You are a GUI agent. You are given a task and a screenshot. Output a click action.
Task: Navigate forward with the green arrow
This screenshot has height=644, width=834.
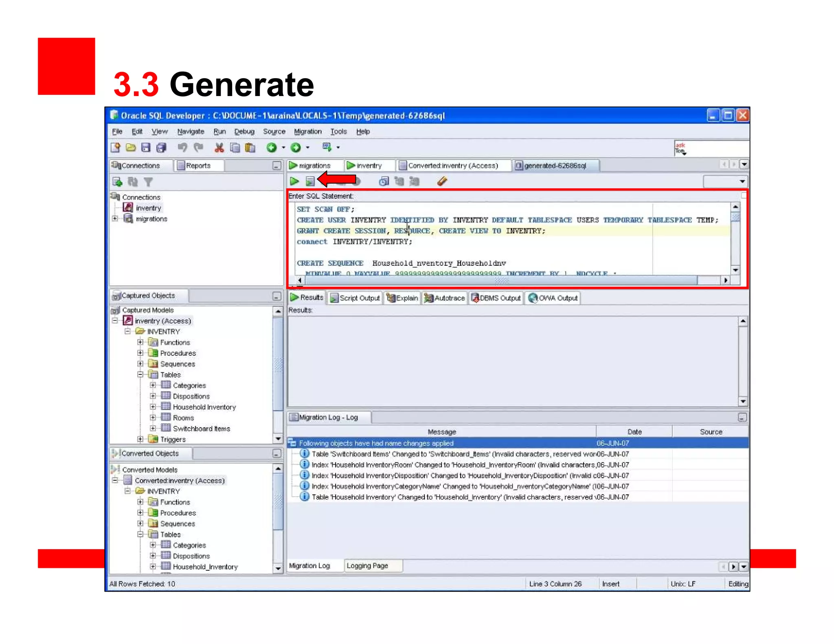coord(296,148)
